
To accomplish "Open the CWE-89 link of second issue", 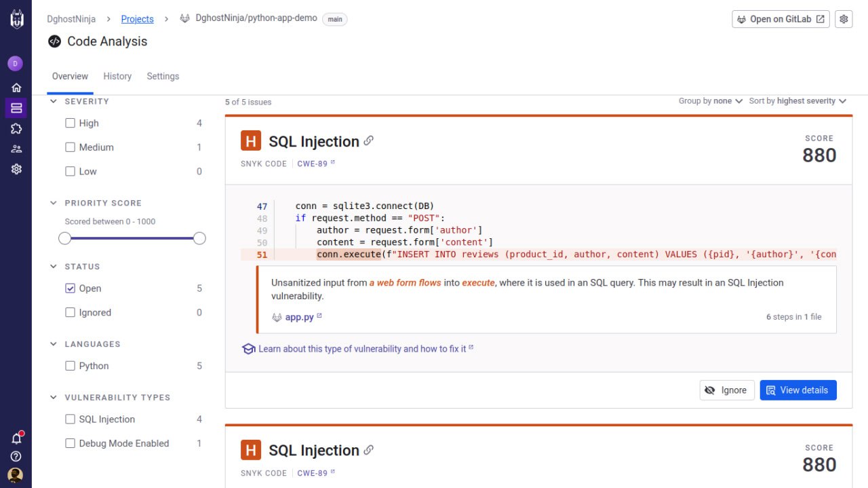I will pyautogui.click(x=316, y=473).
